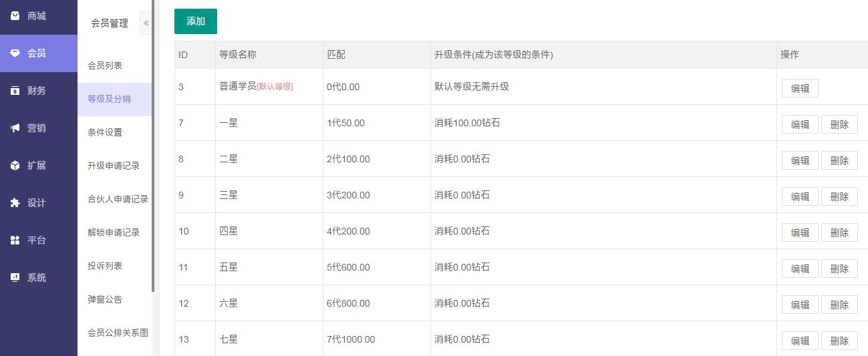The image size is (868, 356).
Task: Open the 投诉列表 submenu entry
Action: click(105, 266)
